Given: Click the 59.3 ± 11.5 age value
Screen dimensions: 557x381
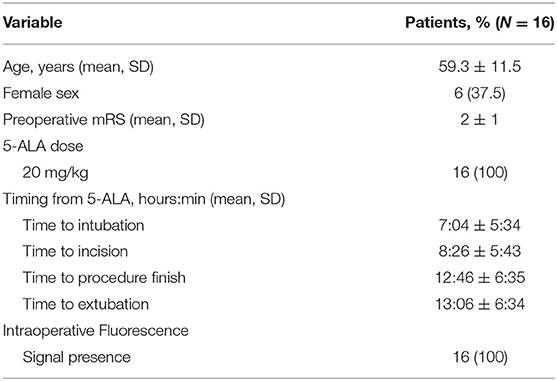Looking at the screenshot, I should tap(480, 66).
